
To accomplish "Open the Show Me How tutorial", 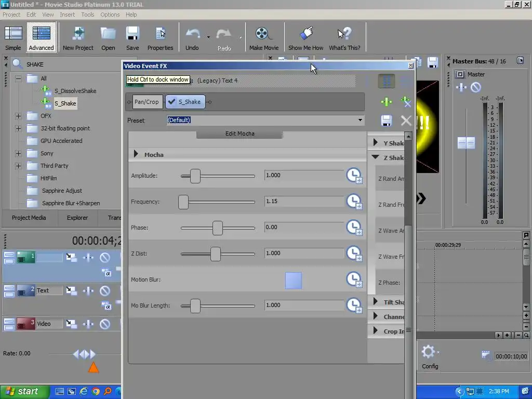I will 305,38.
